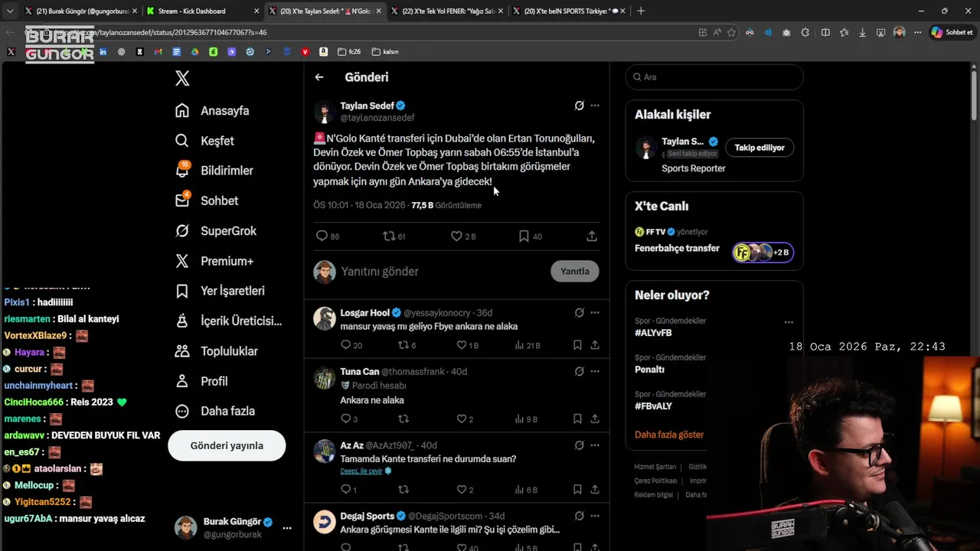The height and width of the screenshot is (551, 980).
Task: Open more options on main post
Action: pos(595,106)
